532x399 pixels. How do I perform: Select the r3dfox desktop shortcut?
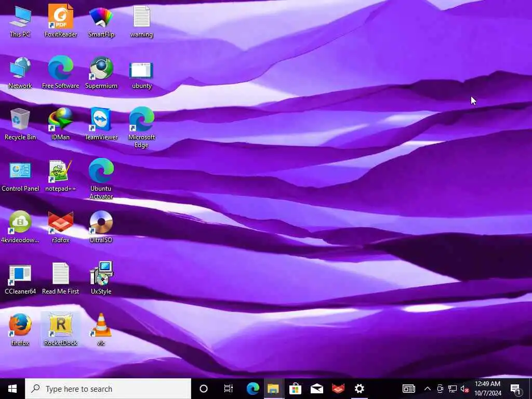point(61,227)
